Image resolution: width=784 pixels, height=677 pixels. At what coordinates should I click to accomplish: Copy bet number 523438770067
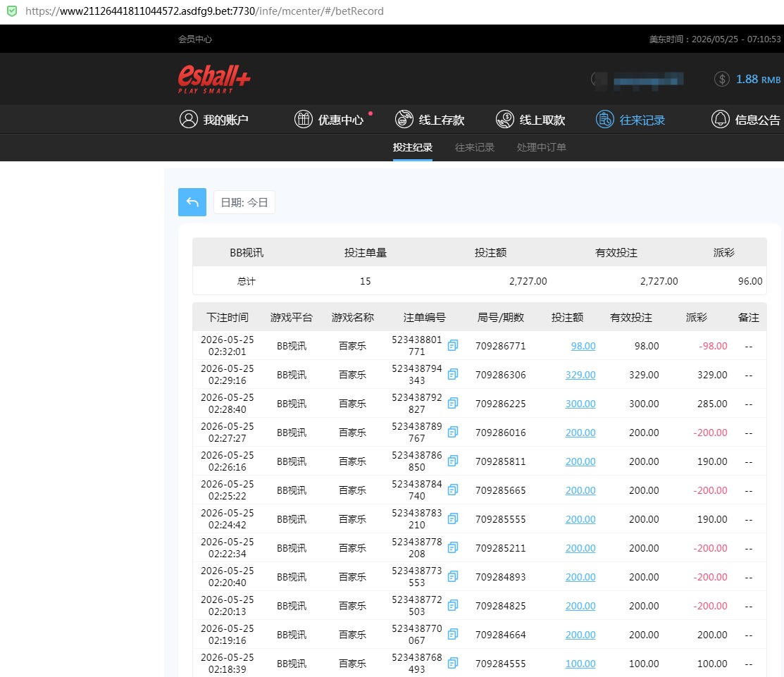pos(452,635)
